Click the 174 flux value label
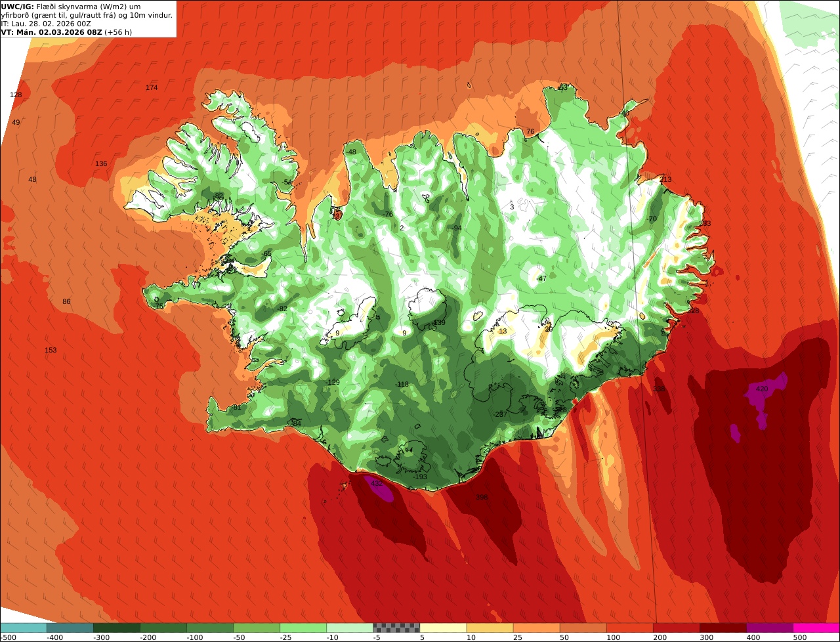 point(152,87)
